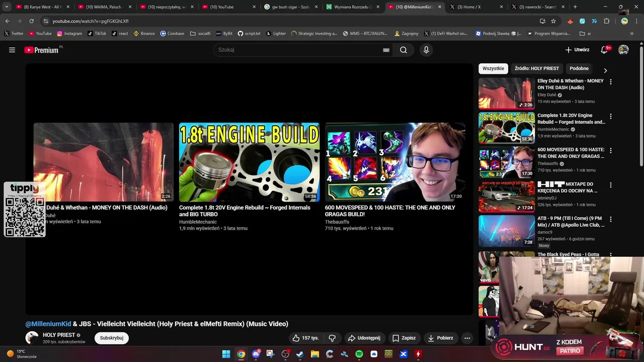Open the MetaMask fox extension

570,21
